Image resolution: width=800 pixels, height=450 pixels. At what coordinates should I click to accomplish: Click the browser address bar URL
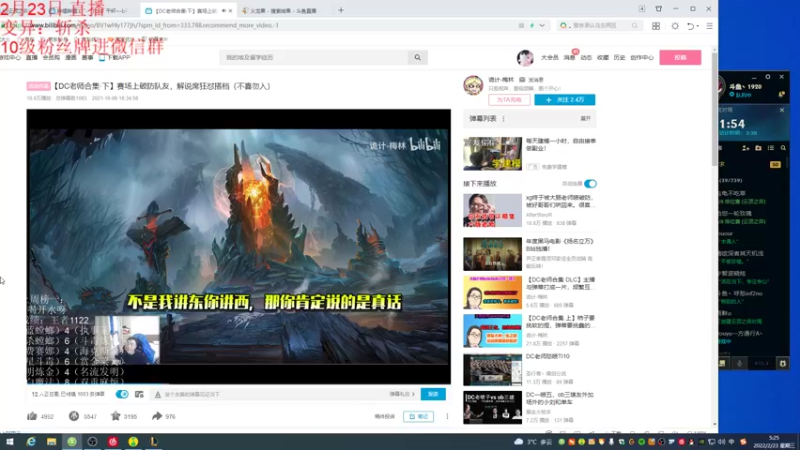153,26
